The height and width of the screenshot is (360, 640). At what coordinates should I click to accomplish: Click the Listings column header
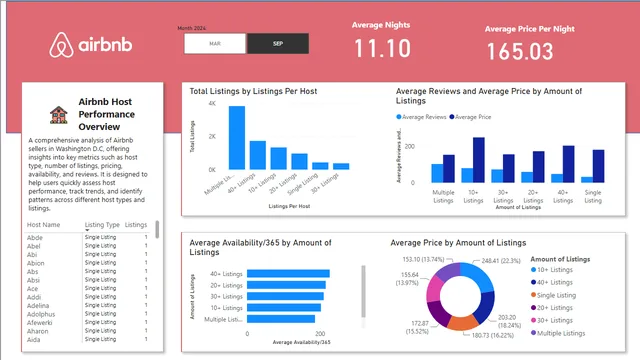click(136, 225)
